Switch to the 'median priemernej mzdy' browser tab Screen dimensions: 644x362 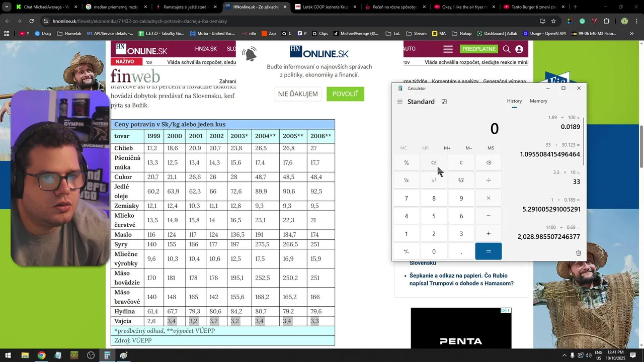pos(117,7)
